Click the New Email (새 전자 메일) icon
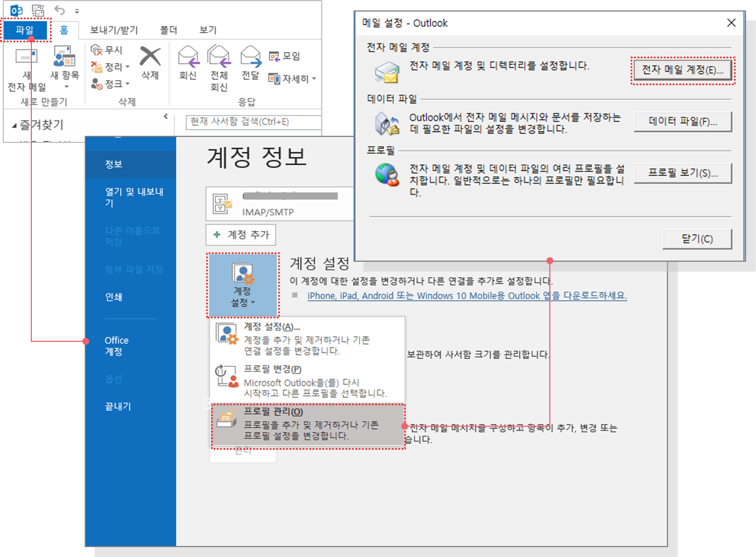 click(x=26, y=58)
